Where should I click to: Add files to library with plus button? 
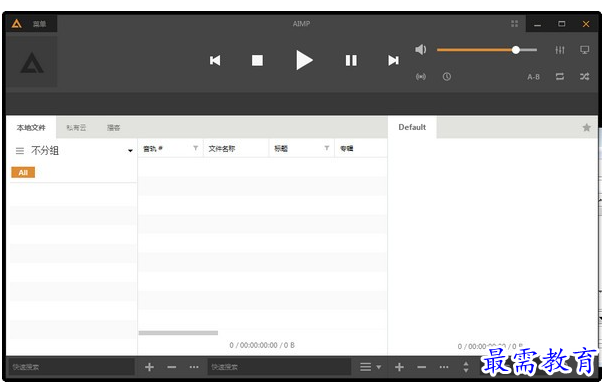pos(149,367)
